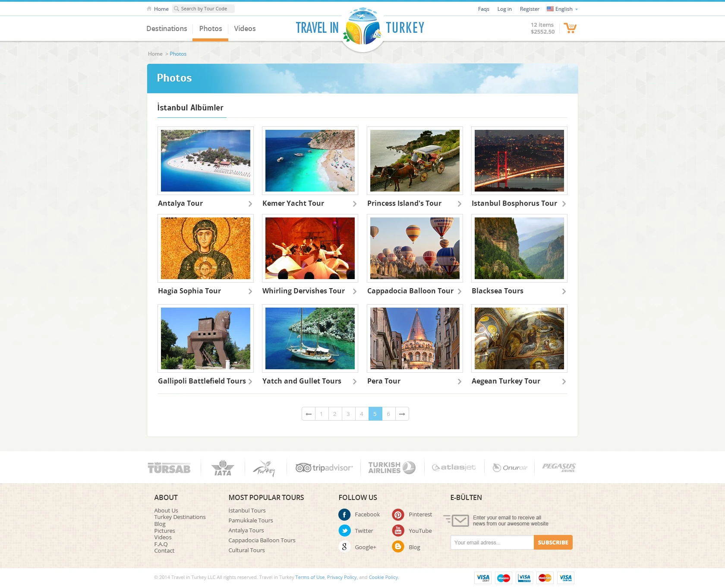Switch to the Videos tab
The image size is (725, 588).
[x=245, y=28]
